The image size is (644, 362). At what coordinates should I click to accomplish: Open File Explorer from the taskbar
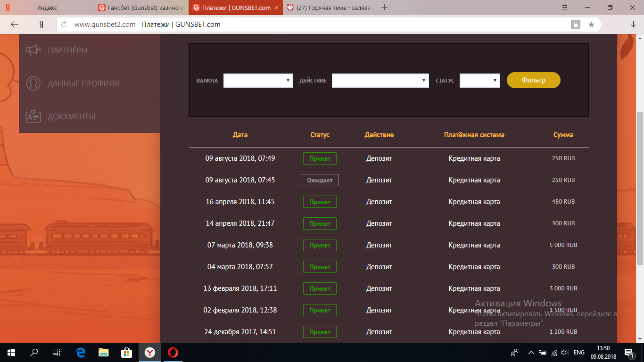click(104, 352)
